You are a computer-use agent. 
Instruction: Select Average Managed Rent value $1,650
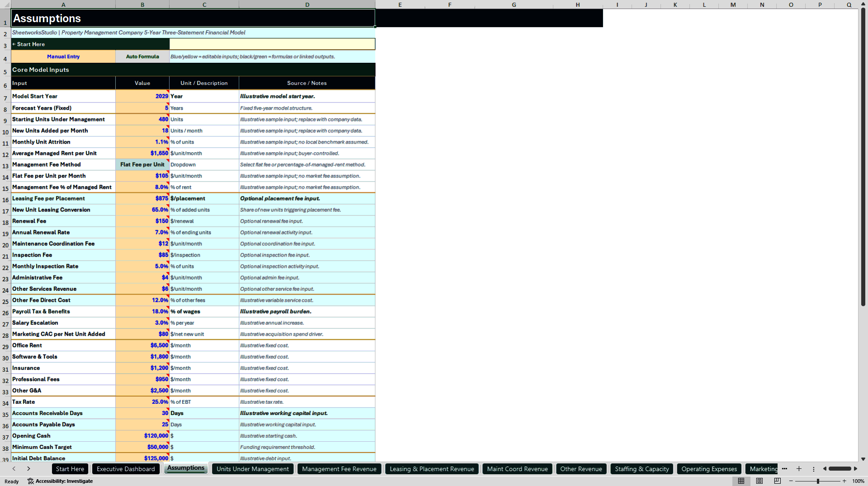point(142,153)
